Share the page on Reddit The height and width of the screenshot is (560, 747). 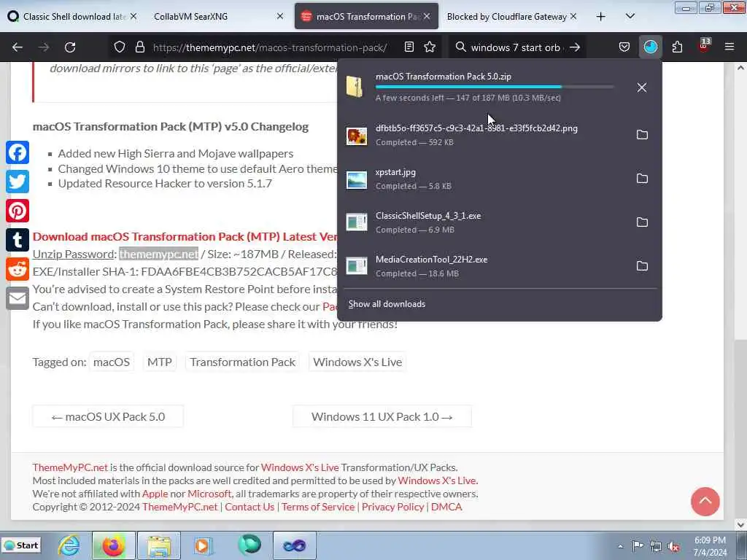[x=18, y=270]
